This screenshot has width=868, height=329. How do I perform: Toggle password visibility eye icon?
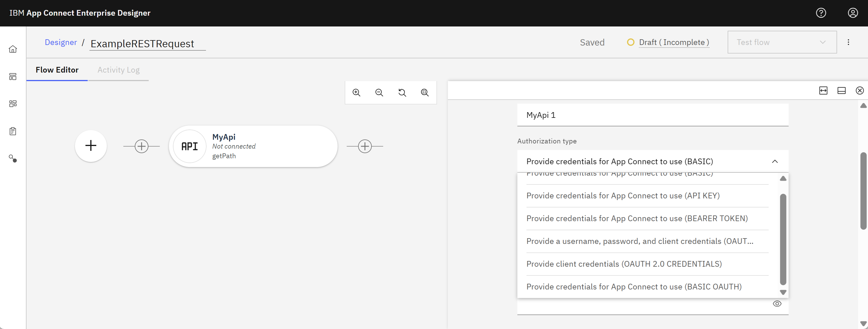777,304
